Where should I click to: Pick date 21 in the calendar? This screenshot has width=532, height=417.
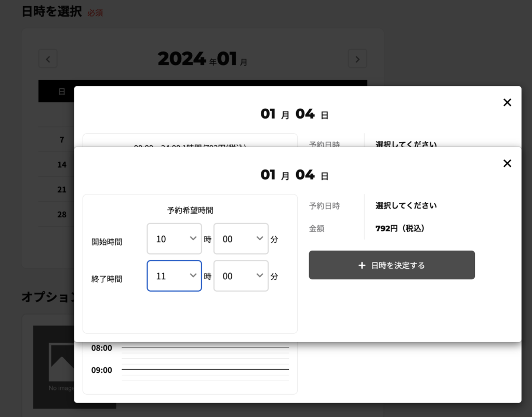62,189
